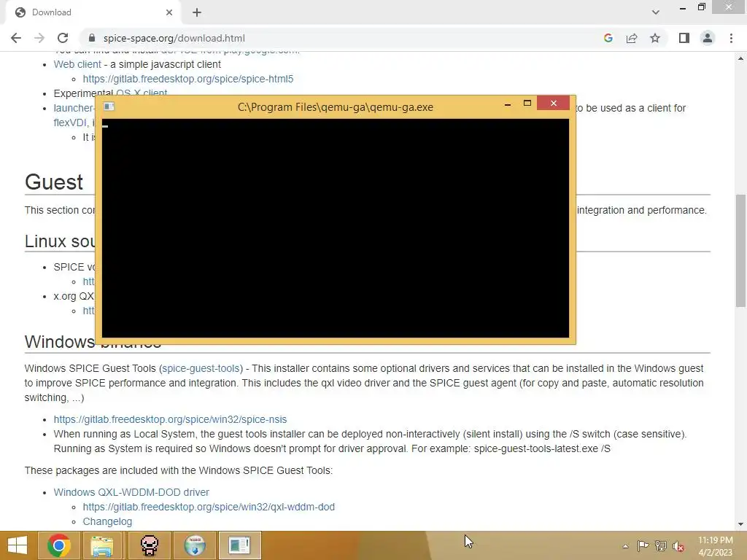
Task: Share this page via share icon
Action: click(x=632, y=38)
